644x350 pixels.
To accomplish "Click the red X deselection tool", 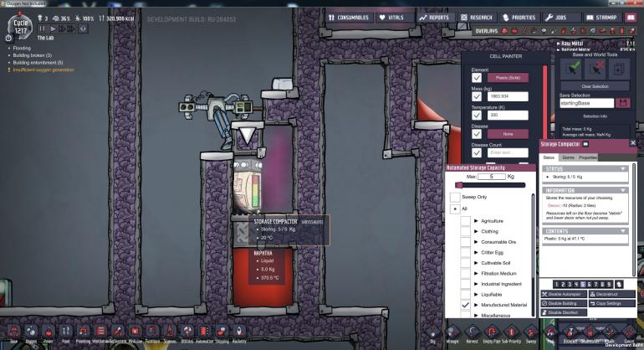I will point(595,69).
